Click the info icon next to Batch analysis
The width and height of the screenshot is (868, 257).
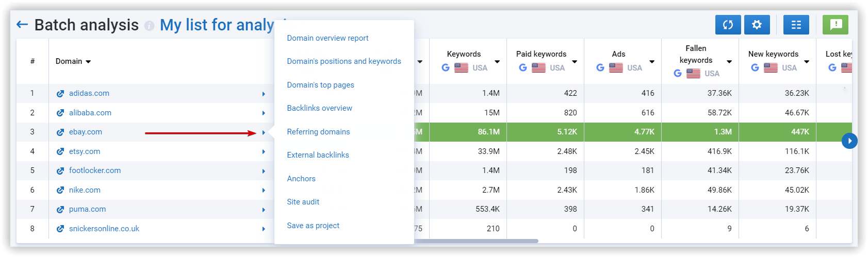point(149,26)
